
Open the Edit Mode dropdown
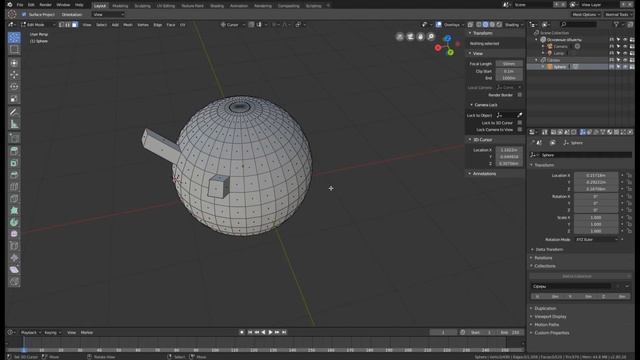38,24
